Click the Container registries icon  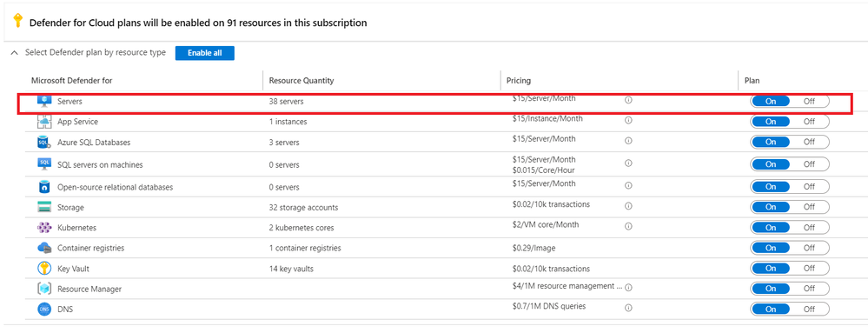coord(44,248)
